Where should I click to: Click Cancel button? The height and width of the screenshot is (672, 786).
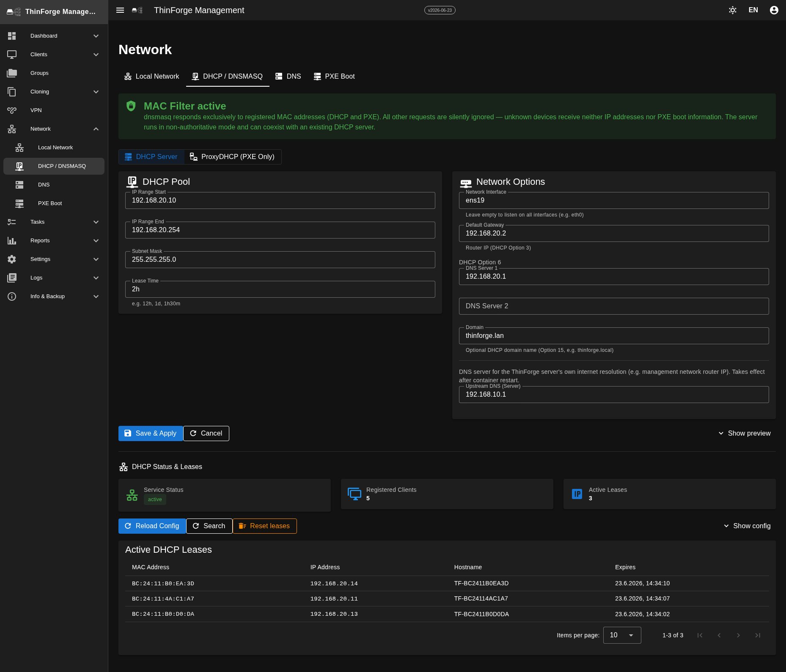pyautogui.click(x=206, y=433)
